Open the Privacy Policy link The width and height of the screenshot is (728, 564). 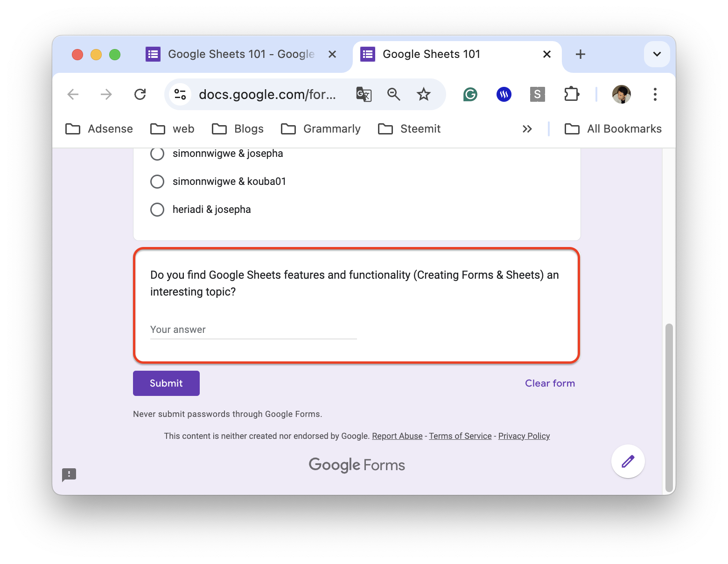click(x=524, y=436)
